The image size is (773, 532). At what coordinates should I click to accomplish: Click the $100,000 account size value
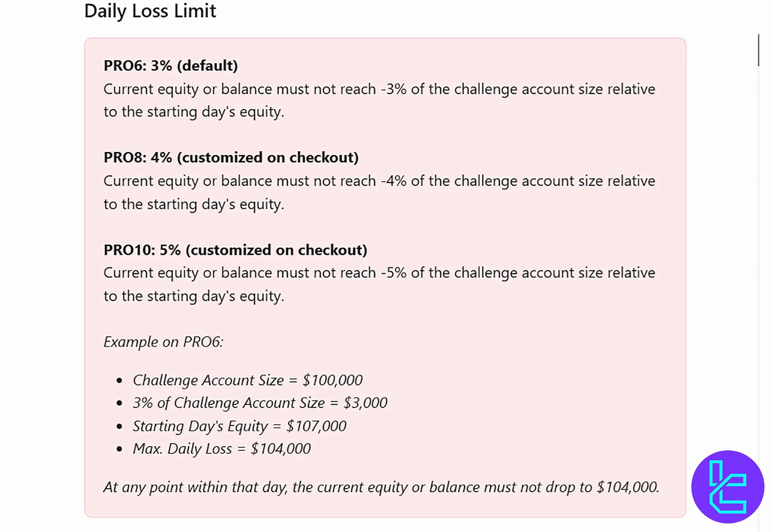[x=332, y=380]
